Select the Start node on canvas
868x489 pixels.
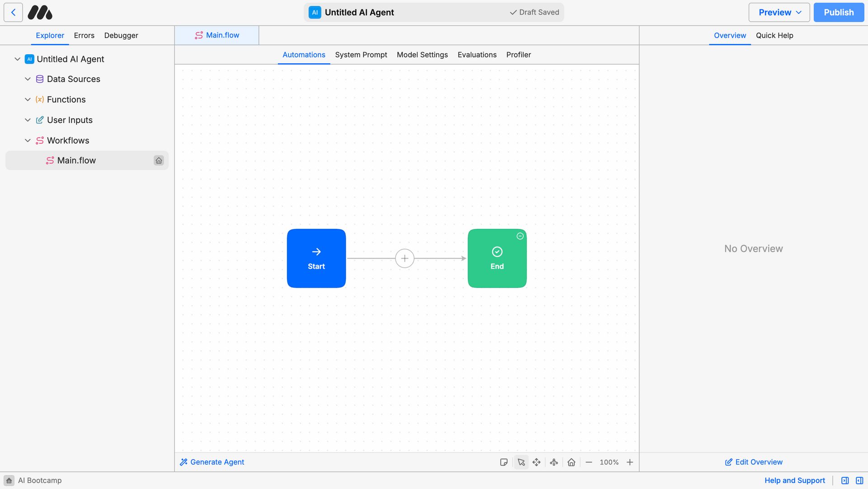tap(316, 258)
